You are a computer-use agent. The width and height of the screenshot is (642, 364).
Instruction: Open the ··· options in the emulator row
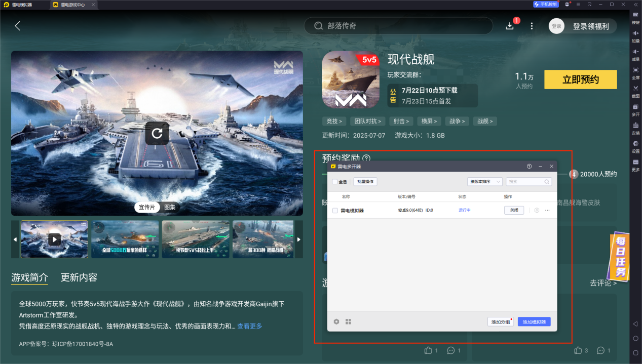click(x=547, y=210)
